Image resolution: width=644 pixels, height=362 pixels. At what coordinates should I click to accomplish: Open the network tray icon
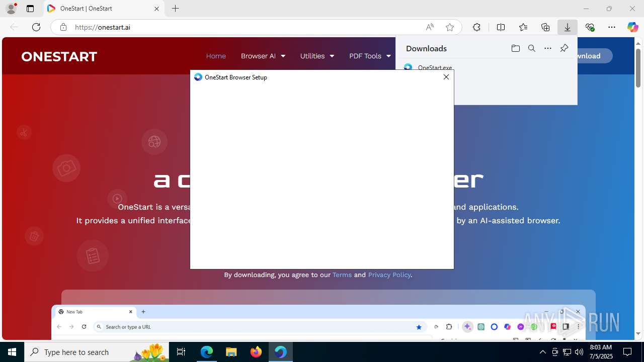pyautogui.click(x=567, y=352)
